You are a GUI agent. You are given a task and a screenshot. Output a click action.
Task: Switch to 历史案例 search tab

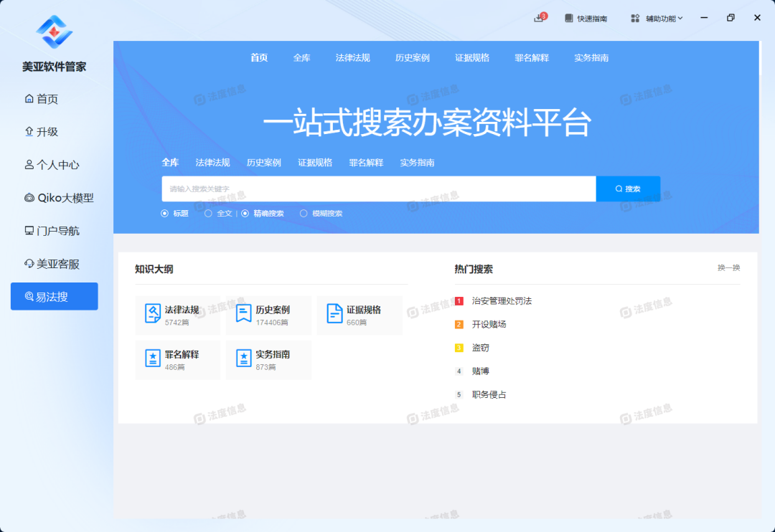[x=263, y=163]
